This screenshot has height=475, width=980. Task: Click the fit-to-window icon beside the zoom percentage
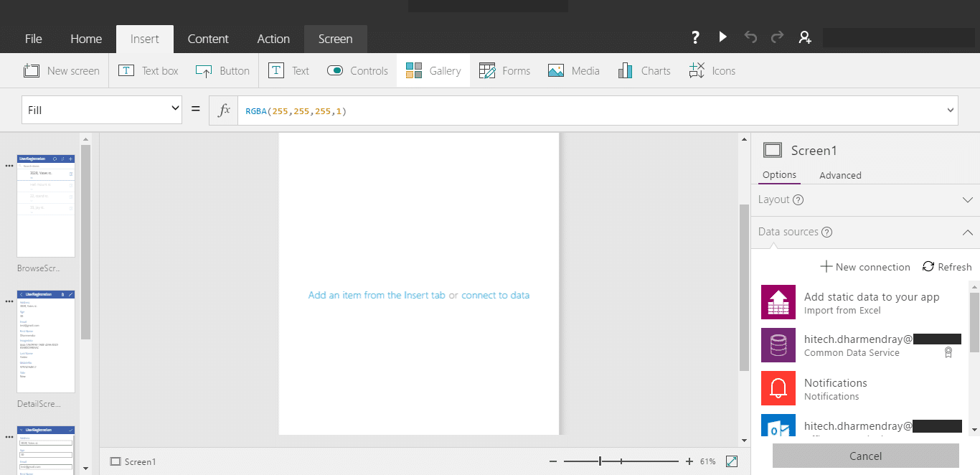732,461
